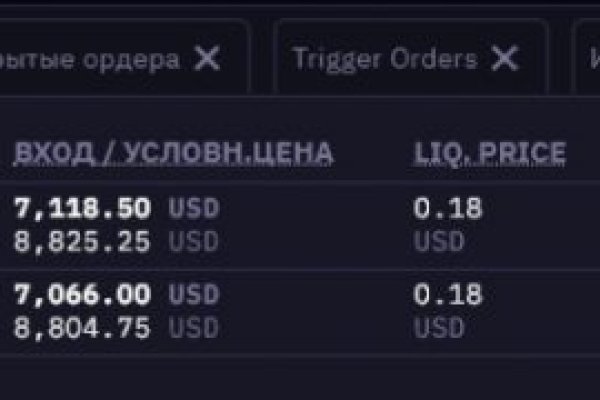This screenshot has width=600, height=400.
Task: Click USD label beside 8,804.75
Action: point(193,327)
